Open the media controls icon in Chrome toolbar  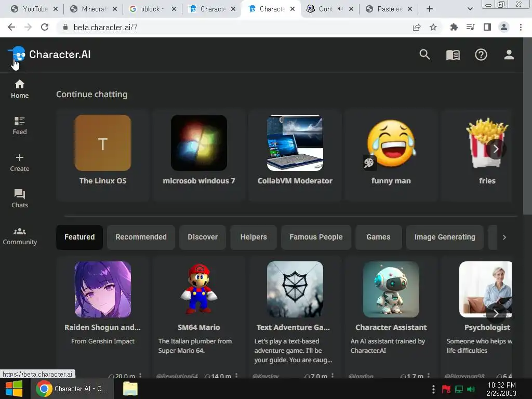point(471,27)
